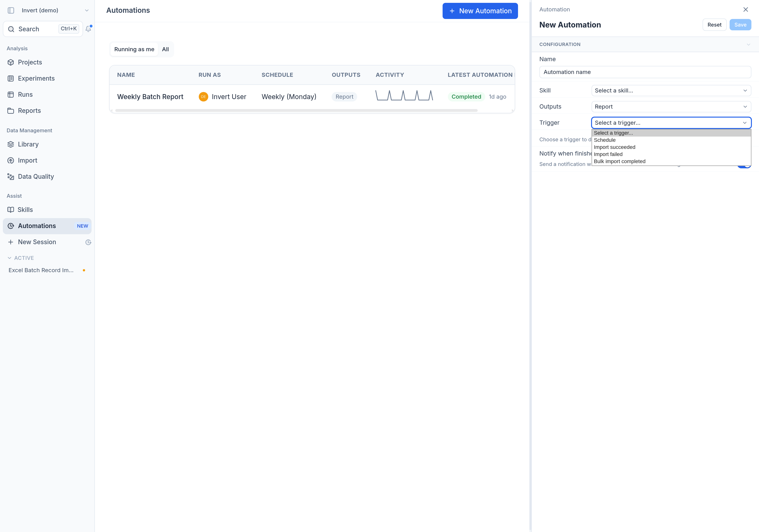Click the ACTIVITY column header
The height and width of the screenshot is (532, 759).
pyautogui.click(x=390, y=75)
